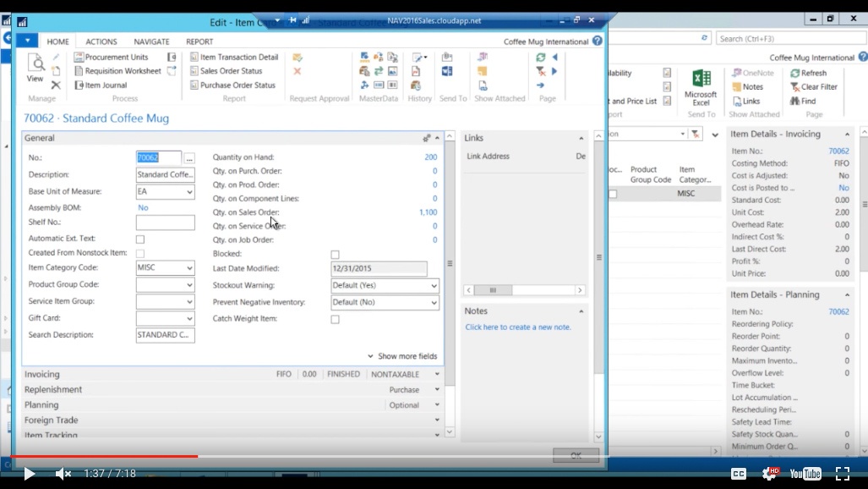
Task: Open the Stockout Warning dropdown
Action: (x=434, y=285)
